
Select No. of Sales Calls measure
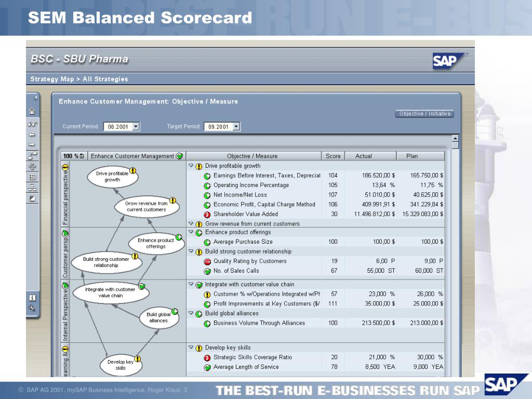tap(236, 271)
